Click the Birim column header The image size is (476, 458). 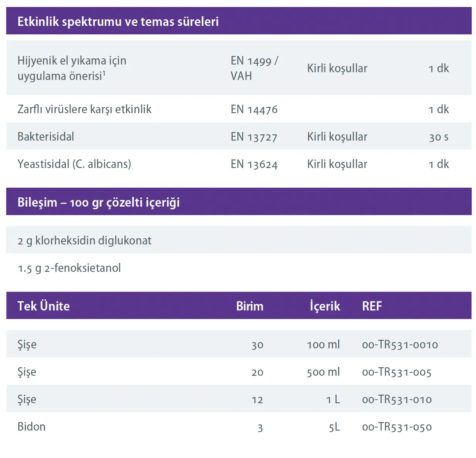pos(250,306)
